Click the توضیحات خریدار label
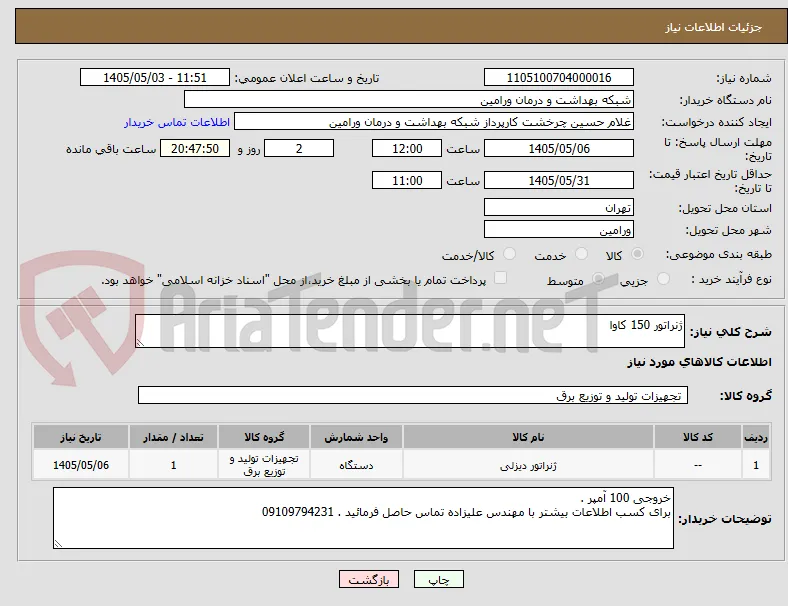The height and width of the screenshot is (606, 788). pos(725,519)
